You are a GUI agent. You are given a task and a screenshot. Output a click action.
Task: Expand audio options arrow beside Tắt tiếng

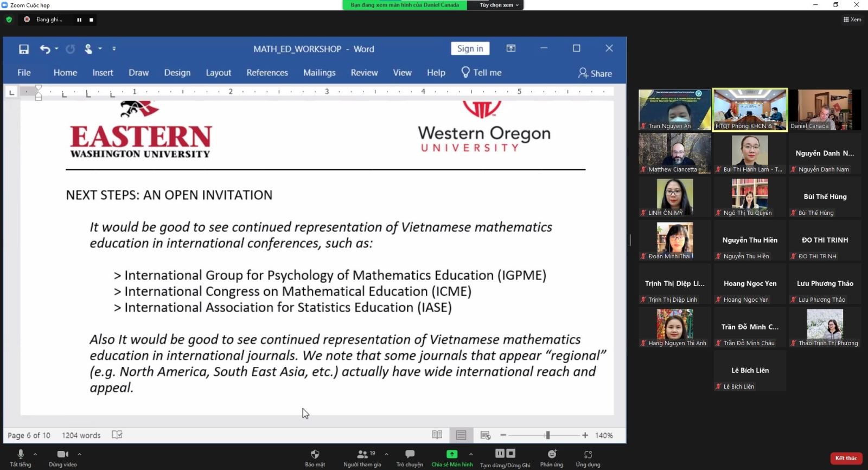pos(35,454)
